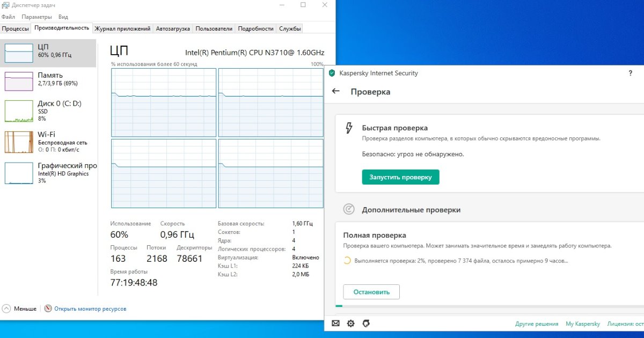Image resolution: width=644 pixels, height=338 pixels.
Task: Click the Intel Pentium N3710 CPU name
Action: tap(255, 53)
